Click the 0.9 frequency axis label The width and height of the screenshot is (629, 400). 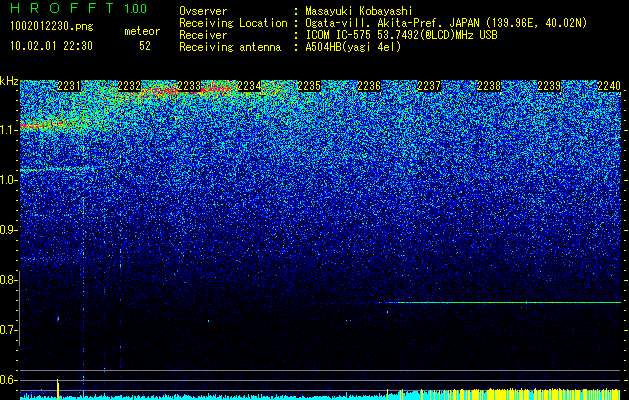(x=8, y=230)
